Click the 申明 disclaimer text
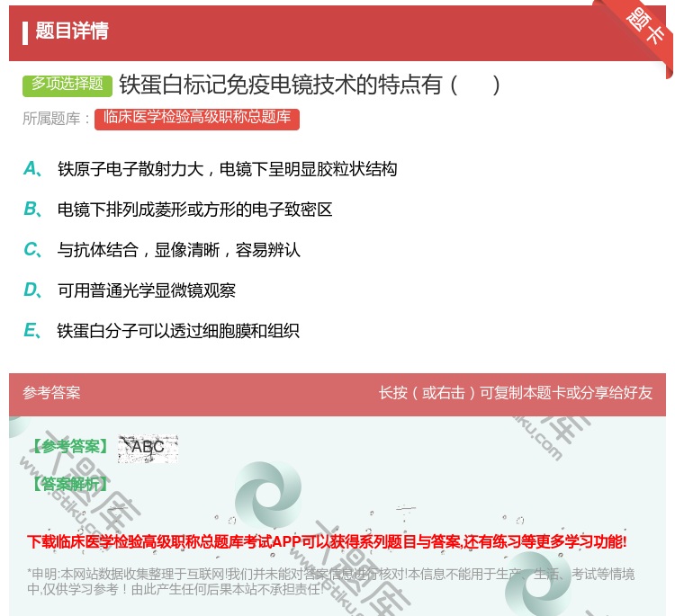675x616 pixels. click(330, 582)
